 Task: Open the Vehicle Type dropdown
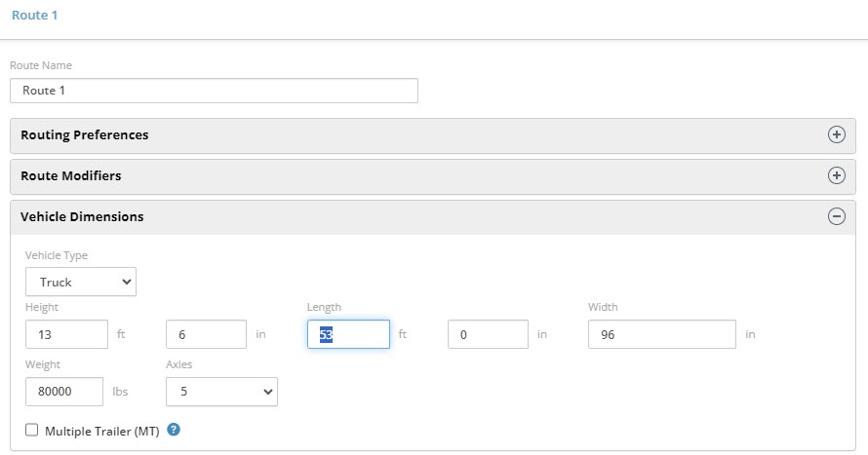pos(81,282)
